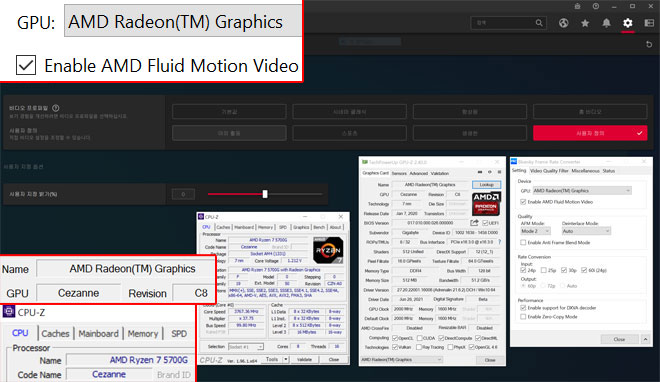Open the notifications bell icon

(606, 23)
